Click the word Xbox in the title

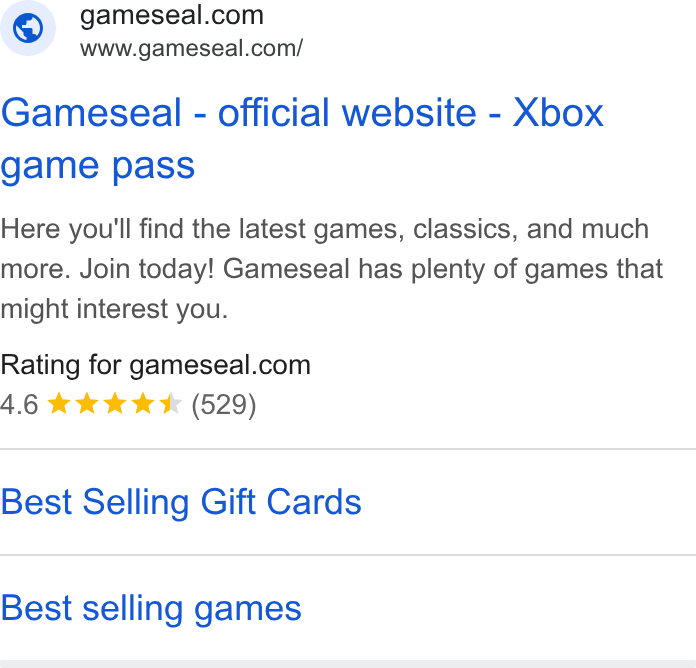tap(558, 113)
